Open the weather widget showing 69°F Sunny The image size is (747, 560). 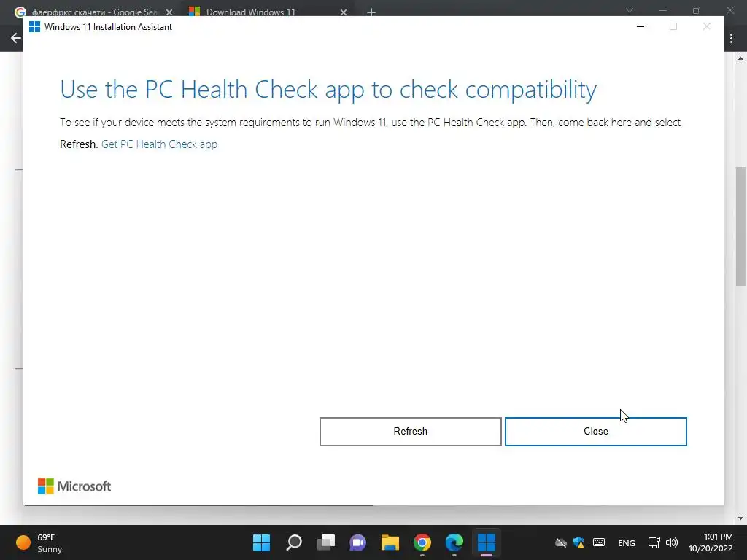tap(39, 542)
